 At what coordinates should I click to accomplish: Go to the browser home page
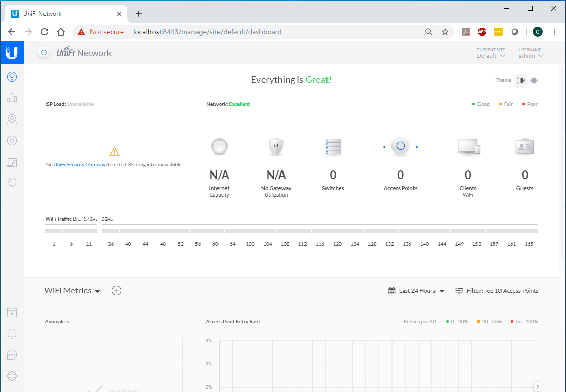(60, 32)
